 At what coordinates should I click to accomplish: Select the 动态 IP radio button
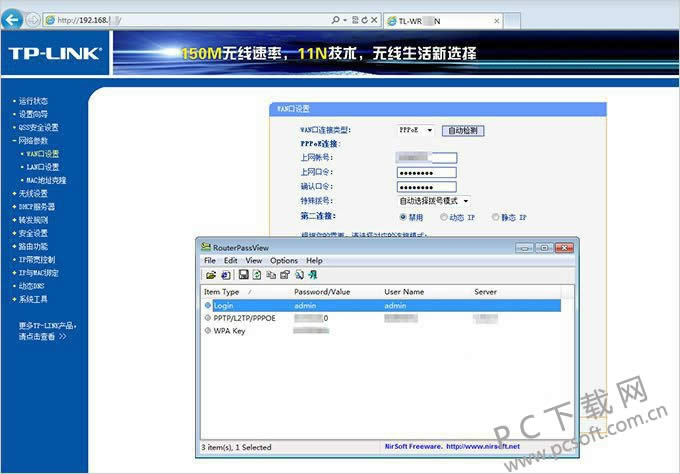point(444,217)
